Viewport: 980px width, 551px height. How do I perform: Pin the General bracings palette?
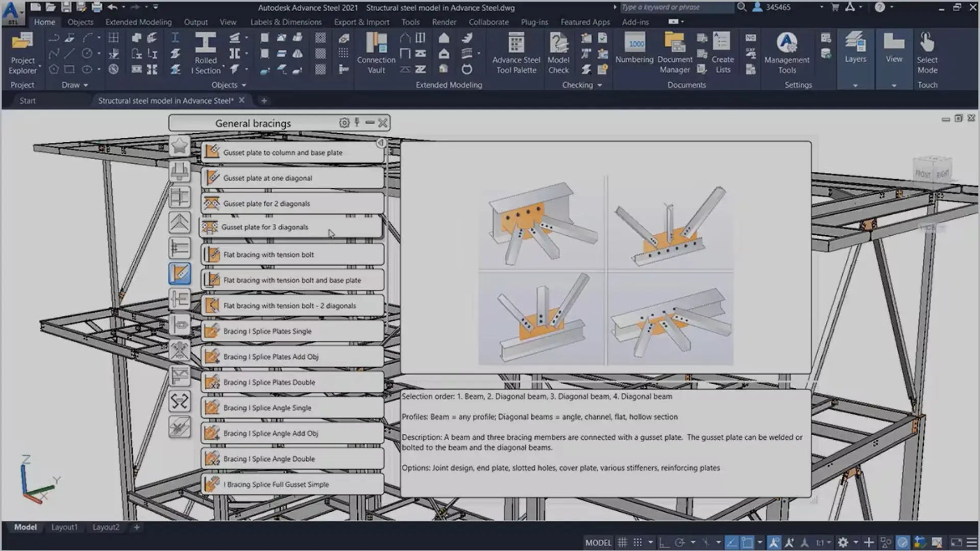357,122
